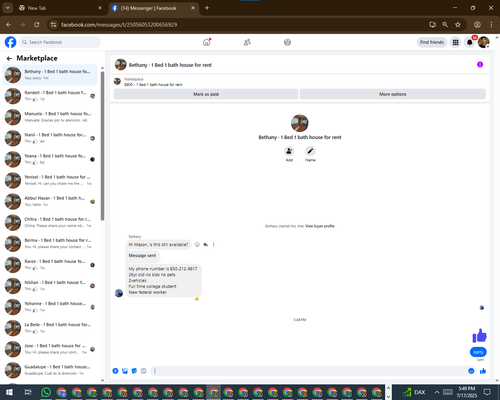The image size is (500, 400).
Task: Select the Bethany conversation in list
Action: 50,75
